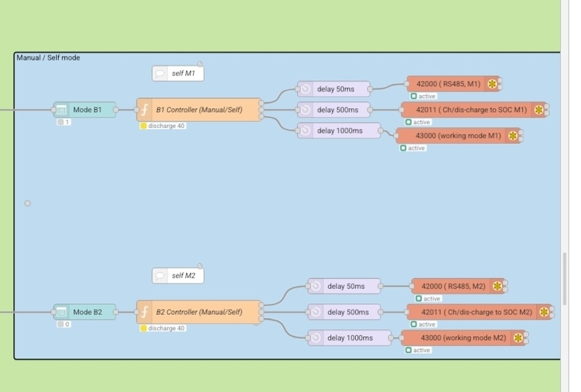Viewport: 581px width, 392px height.
Task: Click active status under 43000 working mode M1
Action: [x=413, y=148]
